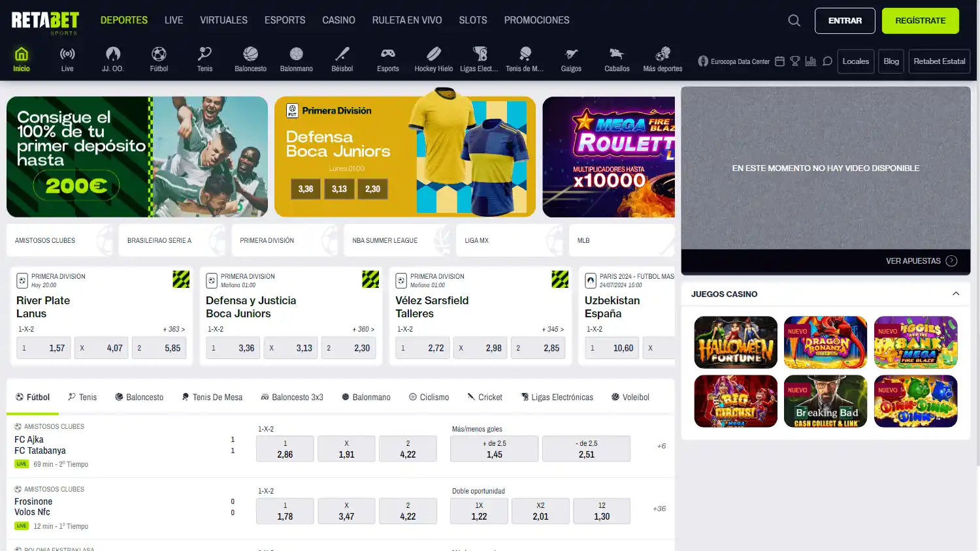Select the Baloncesto sport icon
Image resolution: width=980 pixels, height=551 pixels.
point(251,59)
